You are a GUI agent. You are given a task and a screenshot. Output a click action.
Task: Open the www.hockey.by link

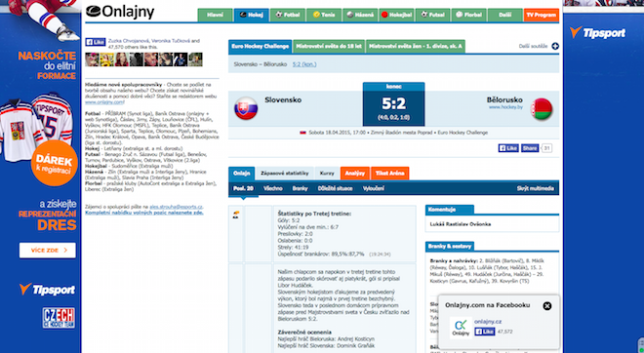coord(505,107)
